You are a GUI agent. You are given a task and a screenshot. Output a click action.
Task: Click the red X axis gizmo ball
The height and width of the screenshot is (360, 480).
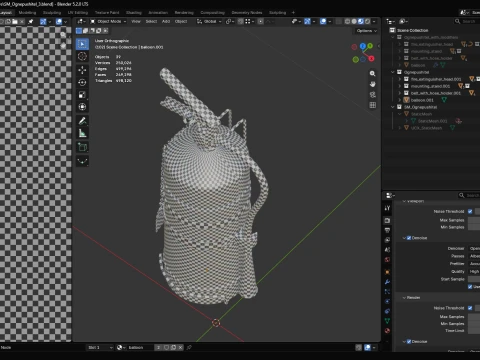point(371,59)
